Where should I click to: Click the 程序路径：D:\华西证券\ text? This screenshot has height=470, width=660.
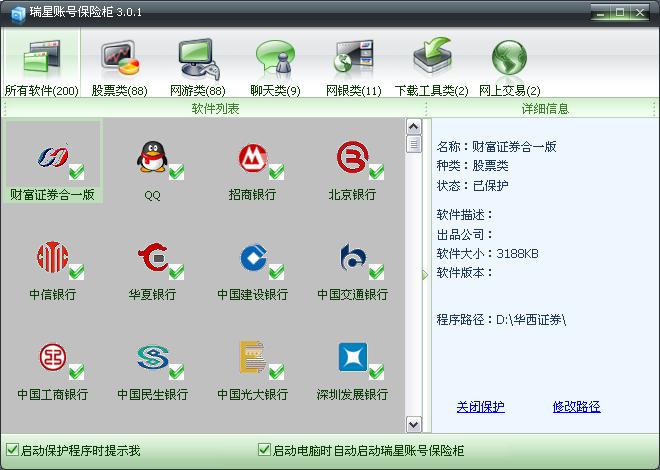tap(501, 320)
